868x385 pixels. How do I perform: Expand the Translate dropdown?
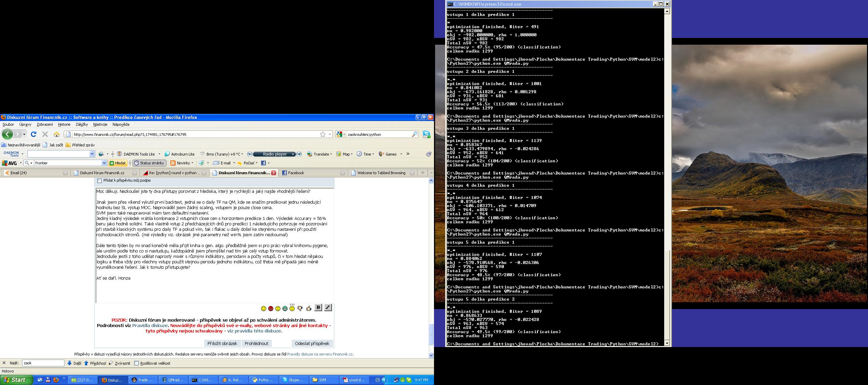(x=331, y=154)
